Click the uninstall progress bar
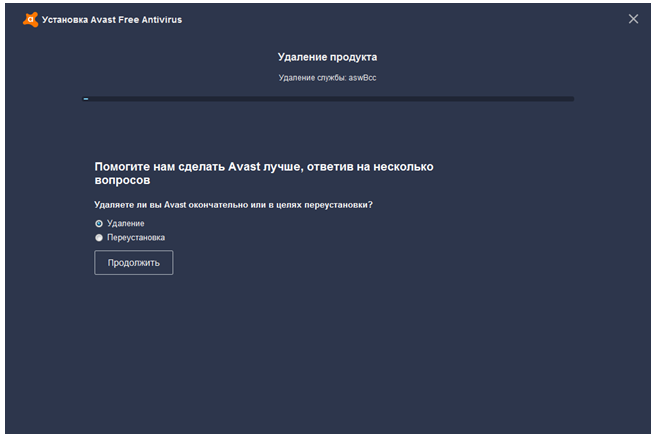This screenshot has width=655, height=437. pos(328,99)
